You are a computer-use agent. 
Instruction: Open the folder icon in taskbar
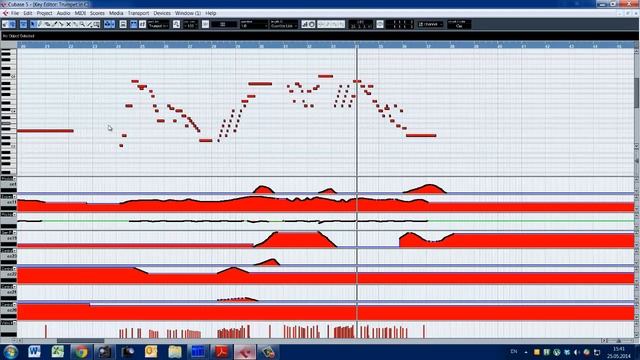(x=175, y=352)
